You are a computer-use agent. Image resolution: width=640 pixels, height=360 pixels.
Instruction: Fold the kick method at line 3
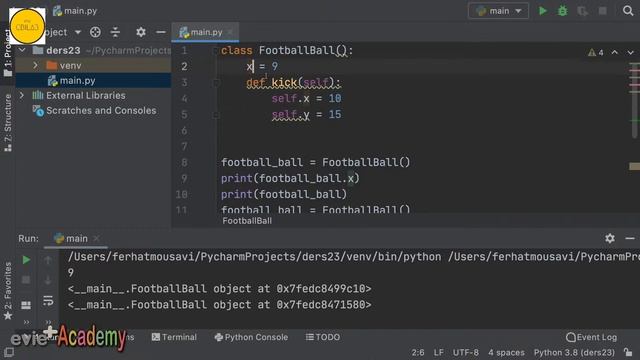tap(216, 83)
